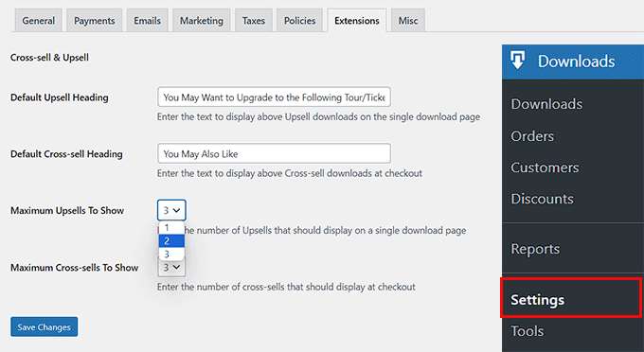This screenshot has height=352, width=644.
Task: Open Reports in the sidebar
Action: (x=535, y=249)
